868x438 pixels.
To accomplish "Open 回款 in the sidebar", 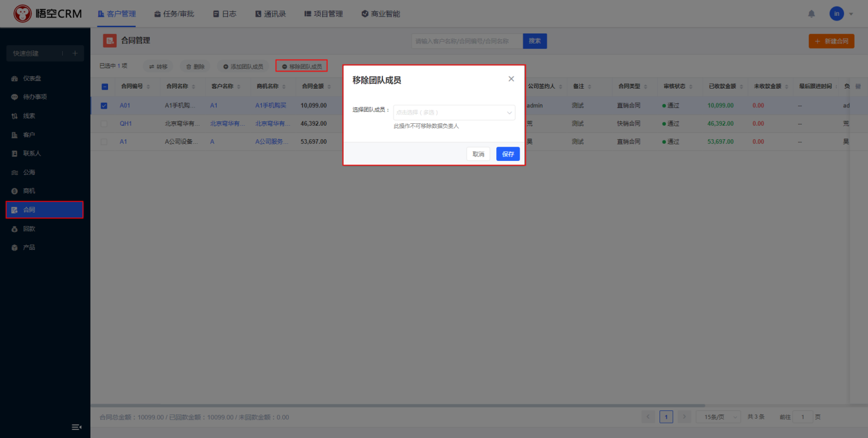I will click(x=29, y=228).
